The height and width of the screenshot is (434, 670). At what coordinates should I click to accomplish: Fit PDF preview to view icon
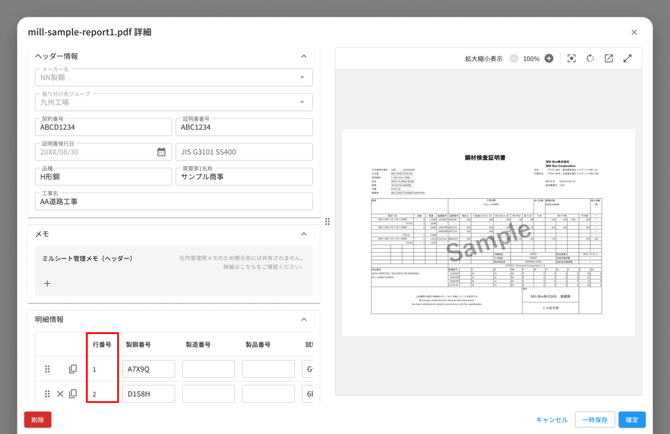click(571, 59)
